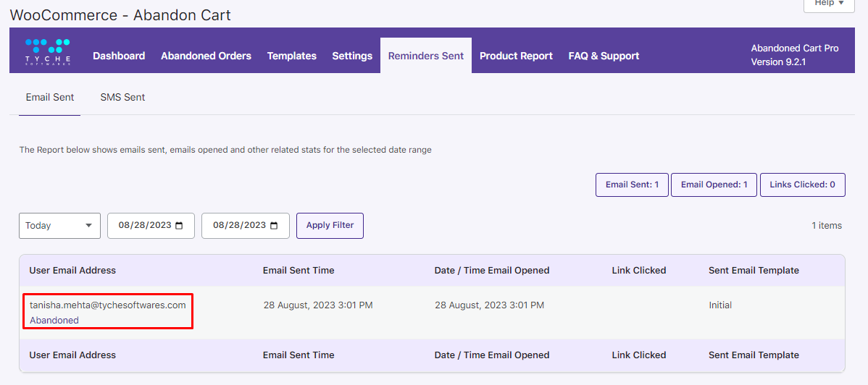
Task: Open calendar picker in end date field
Action: 273,226
